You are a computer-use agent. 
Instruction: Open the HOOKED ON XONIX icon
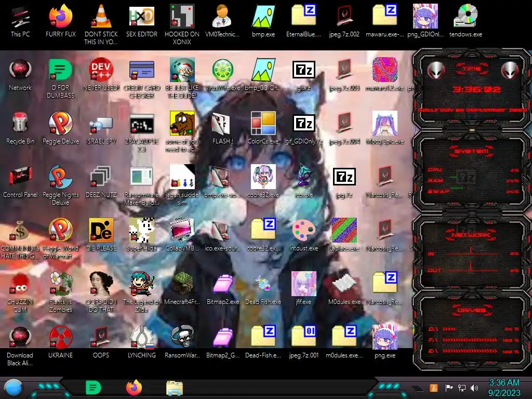[182, 25]
